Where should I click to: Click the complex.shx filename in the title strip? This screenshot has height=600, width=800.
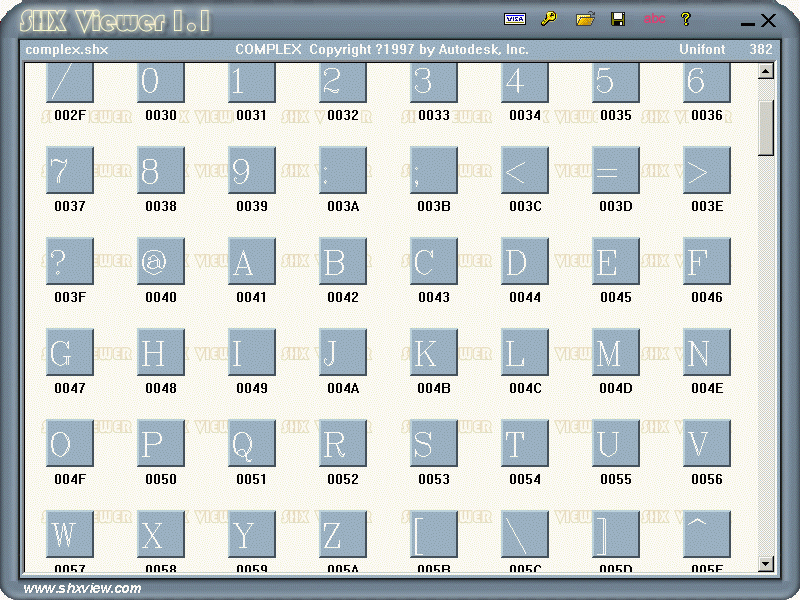click(x=63, y=48)
